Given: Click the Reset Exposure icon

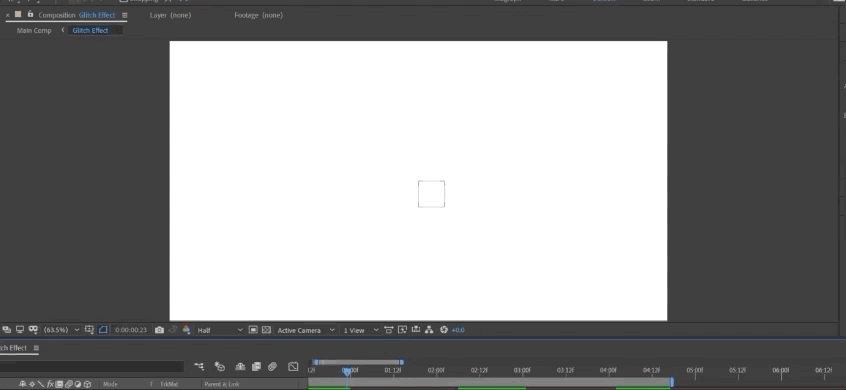Looking at the screenshot, I should pyautogui.click(x=444, y=330).
